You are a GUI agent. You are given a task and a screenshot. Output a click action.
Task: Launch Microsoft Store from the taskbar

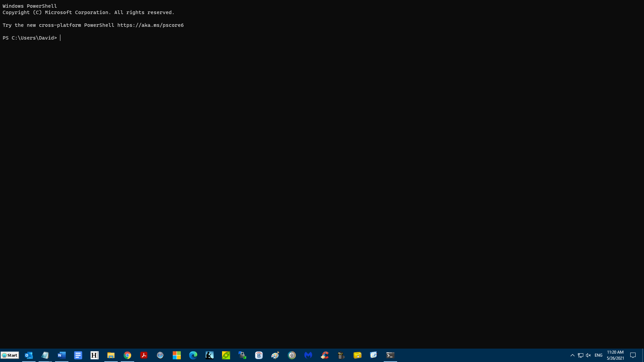[177, 355]
